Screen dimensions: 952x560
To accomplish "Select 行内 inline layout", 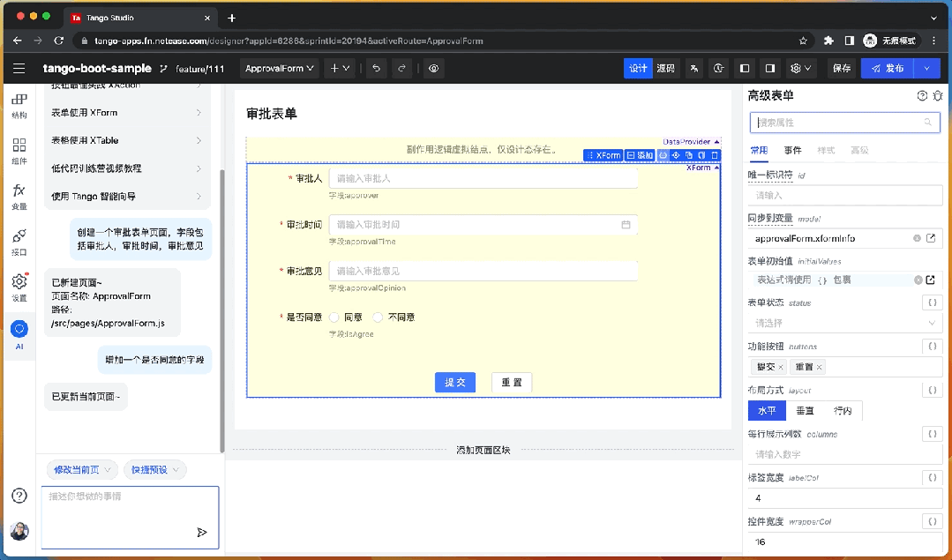I will (x=843, y=411).
